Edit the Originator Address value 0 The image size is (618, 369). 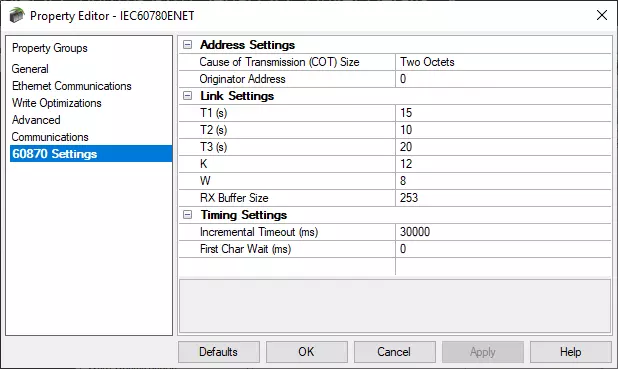pos(503,79)
